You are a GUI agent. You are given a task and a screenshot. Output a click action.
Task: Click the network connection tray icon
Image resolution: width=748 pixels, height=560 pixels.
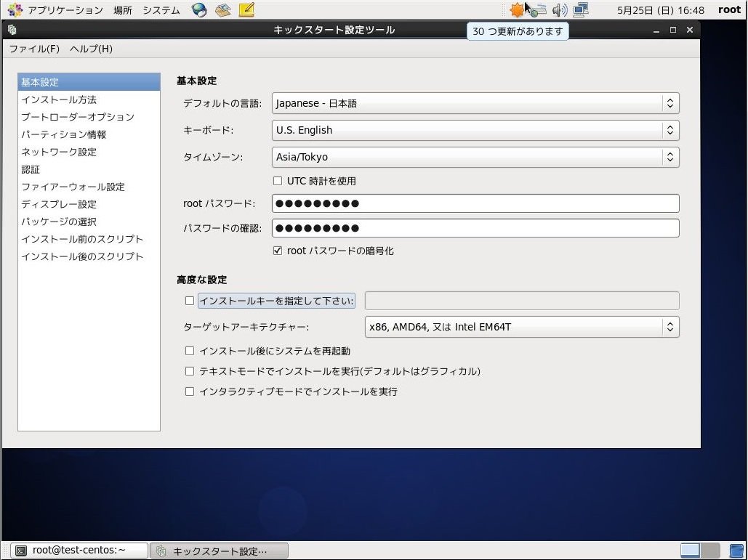(x=580, y=10)
